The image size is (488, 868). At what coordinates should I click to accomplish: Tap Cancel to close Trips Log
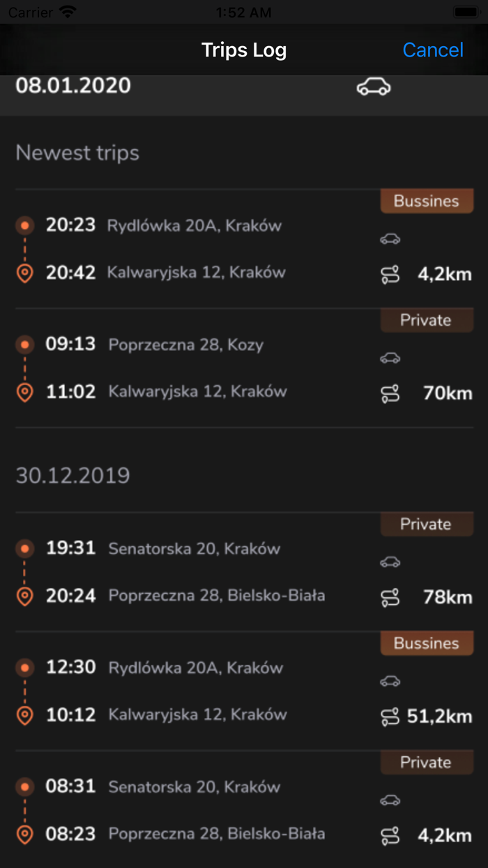point(433,50)
